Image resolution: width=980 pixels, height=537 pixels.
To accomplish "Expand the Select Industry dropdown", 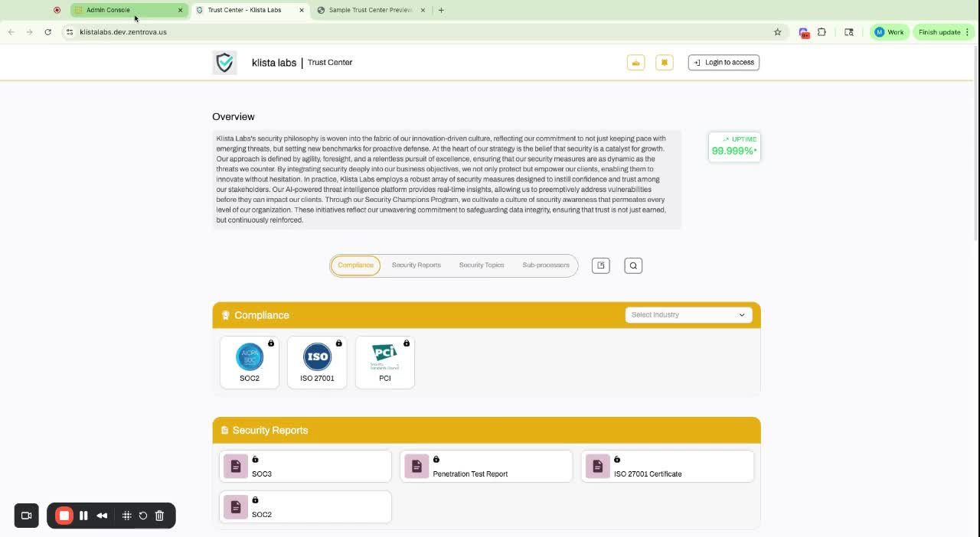I will tap(688, 315).
